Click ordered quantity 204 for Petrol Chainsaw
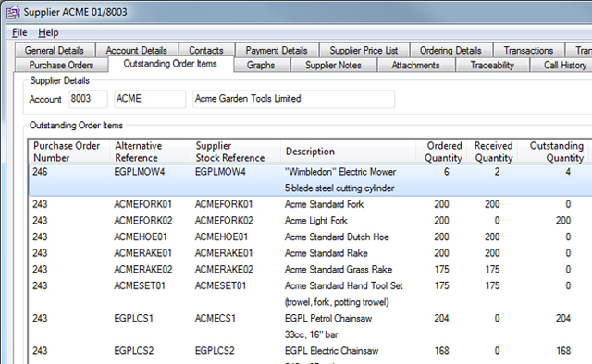Viewport: 592px width, 364px height. click(441, 319)
